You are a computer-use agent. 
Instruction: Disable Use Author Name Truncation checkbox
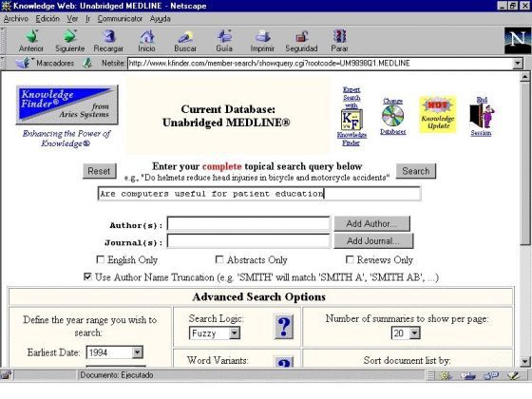tap(87, 276)
